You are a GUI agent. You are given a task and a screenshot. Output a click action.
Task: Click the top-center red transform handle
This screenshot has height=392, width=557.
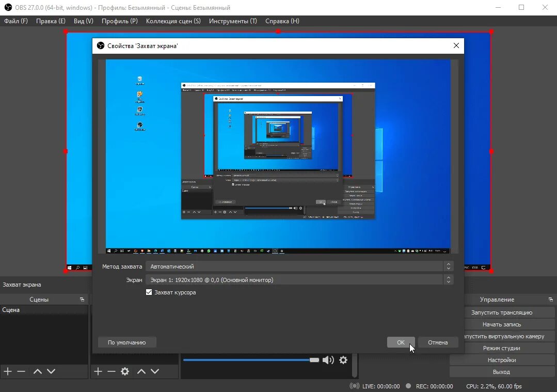pos(278,32)
